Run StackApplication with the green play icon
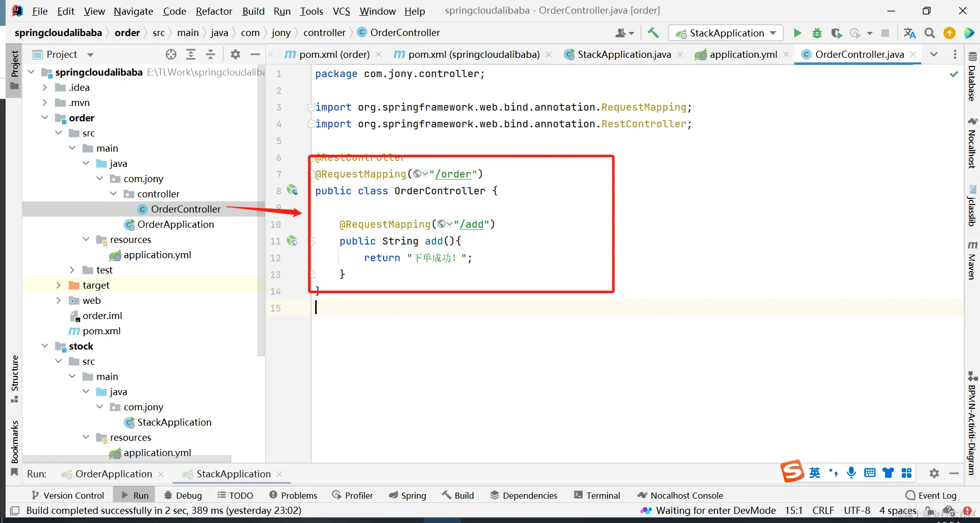980x523 pixels. [797, 33]
